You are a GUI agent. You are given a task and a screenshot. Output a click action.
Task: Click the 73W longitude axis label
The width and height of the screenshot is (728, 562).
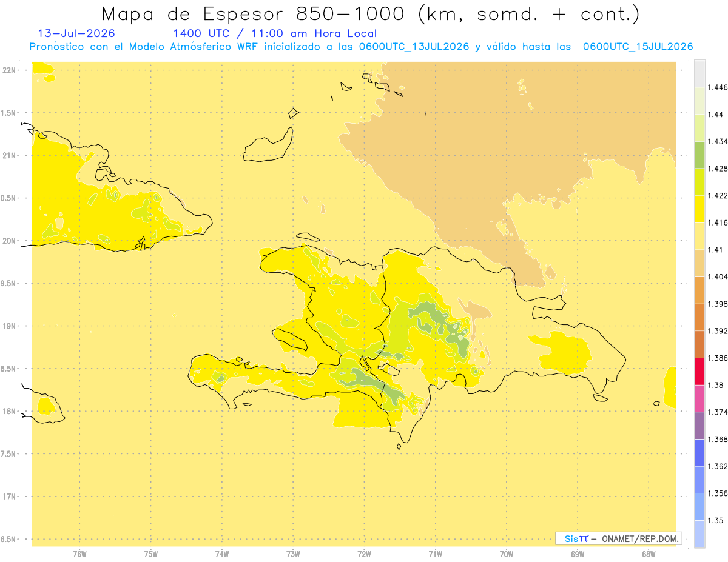[293, 554]
